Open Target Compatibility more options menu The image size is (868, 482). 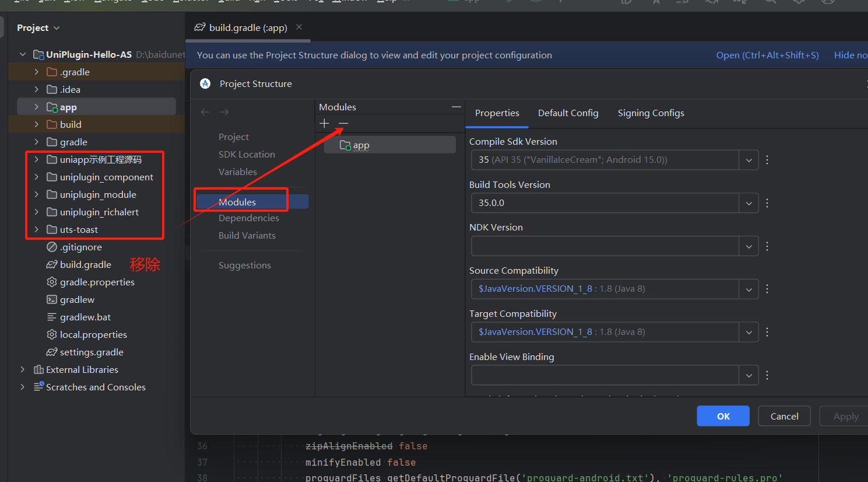(767, 332)
